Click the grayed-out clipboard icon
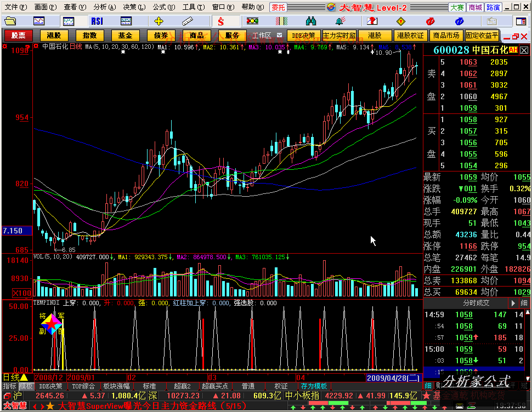This screenshot has height=412, width=532. click(491, 21)
